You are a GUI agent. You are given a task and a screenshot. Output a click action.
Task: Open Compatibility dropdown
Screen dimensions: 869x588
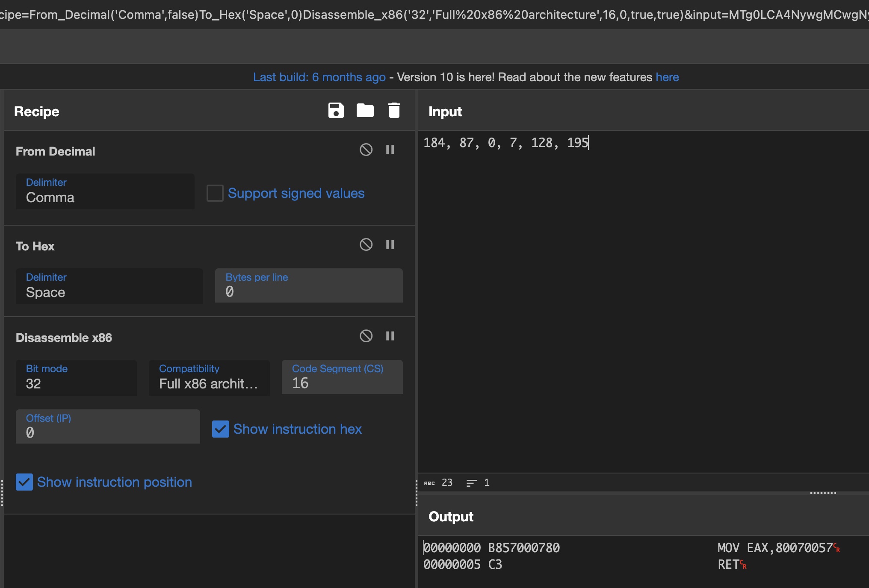pyautogui.click(x=209, y=378)
